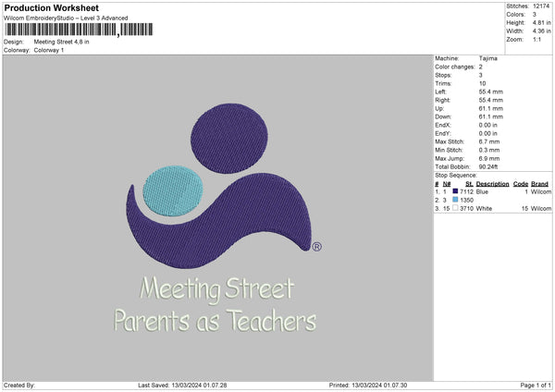
Task: Click the 'Parents as Teachers' stitched text
Action: pos(215,321)
